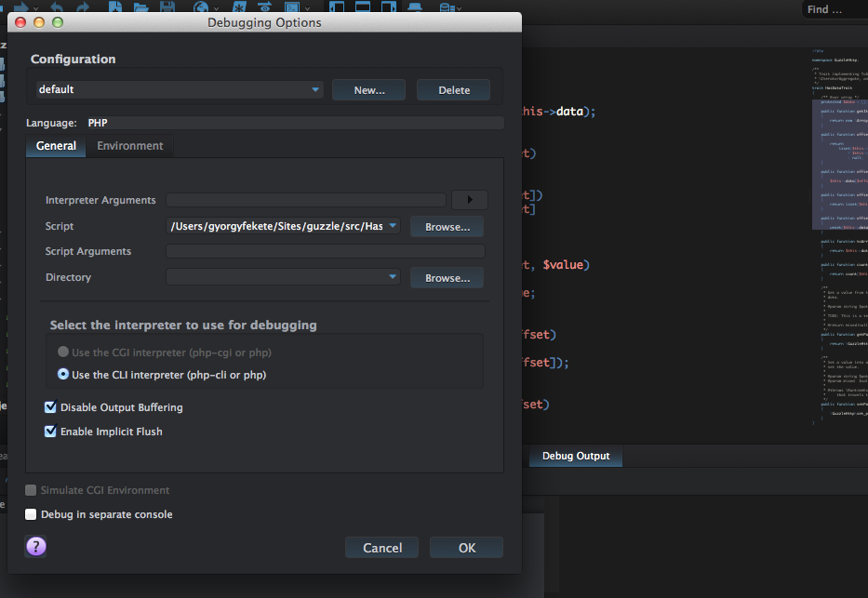
Task: Expand the Script path dropdown
Action: tap(393, 226)
